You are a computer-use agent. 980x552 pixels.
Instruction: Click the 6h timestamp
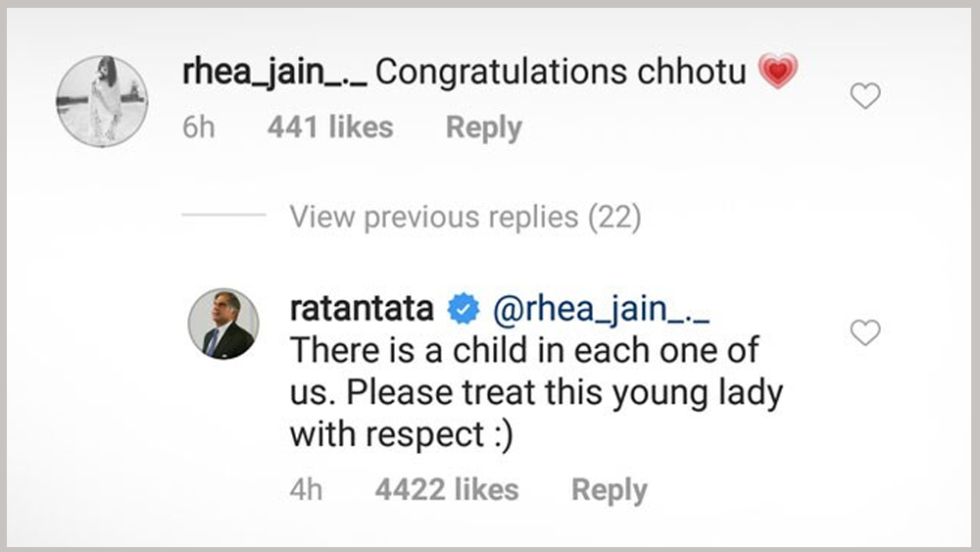198,127
